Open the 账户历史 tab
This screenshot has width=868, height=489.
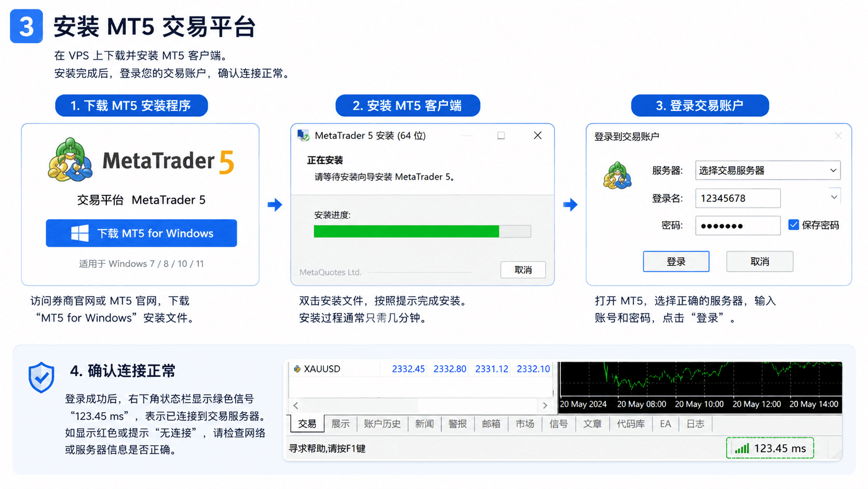[382, 424]
